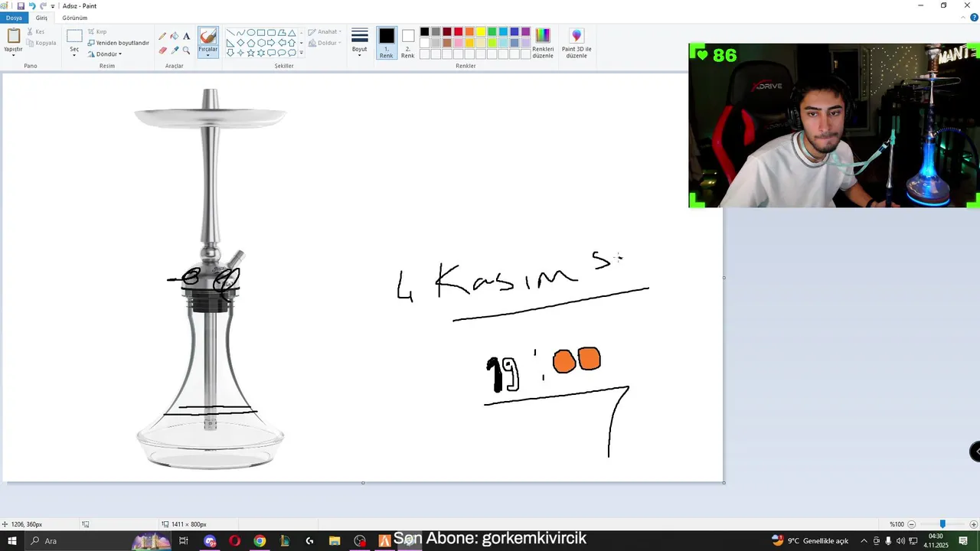Select the Color picker eyedropper tool
Viewport: 980px width, 551px height.
(x=175, y=51)
